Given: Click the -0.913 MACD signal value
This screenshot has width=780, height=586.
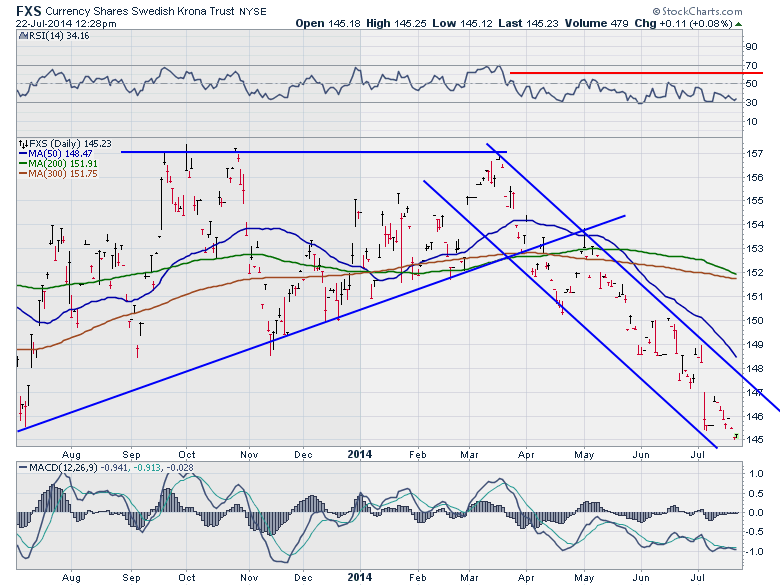Looking at the screenshot, I should (x=147, y=468).
